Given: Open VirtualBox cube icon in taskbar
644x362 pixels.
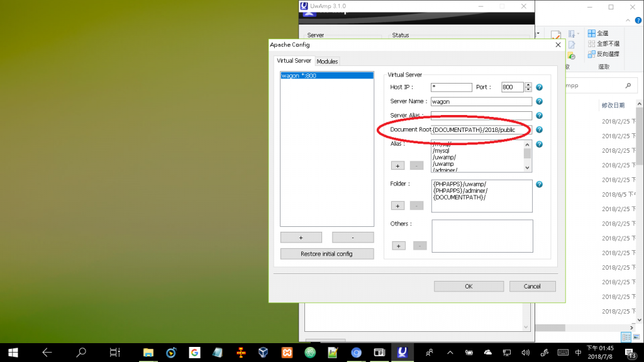Looking at the screenshot, I should [x=264, y=353].
